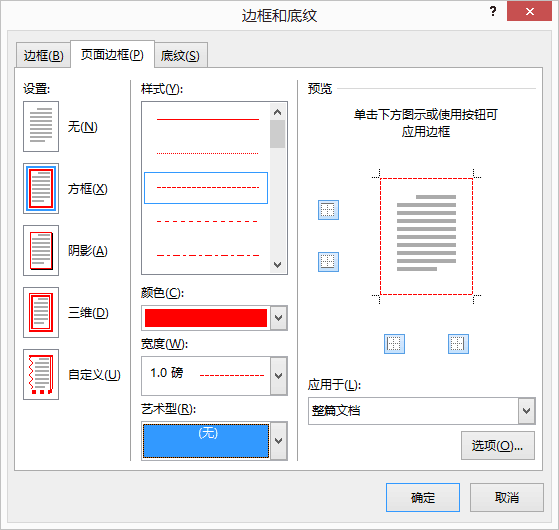Click the 整篇文档 apply-to field
The width and height of the screenshot is (559, 530).
[413, 411]
